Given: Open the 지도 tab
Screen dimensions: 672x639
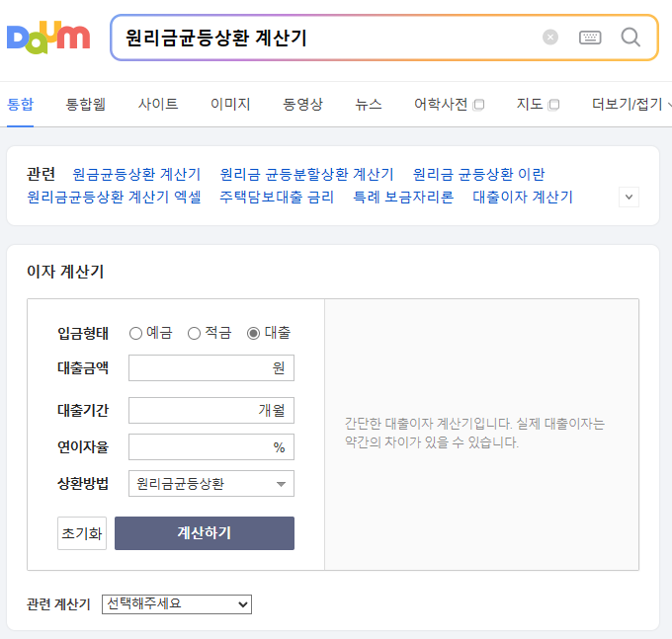Looking at the screenshot, I should (x=538, y=104).
